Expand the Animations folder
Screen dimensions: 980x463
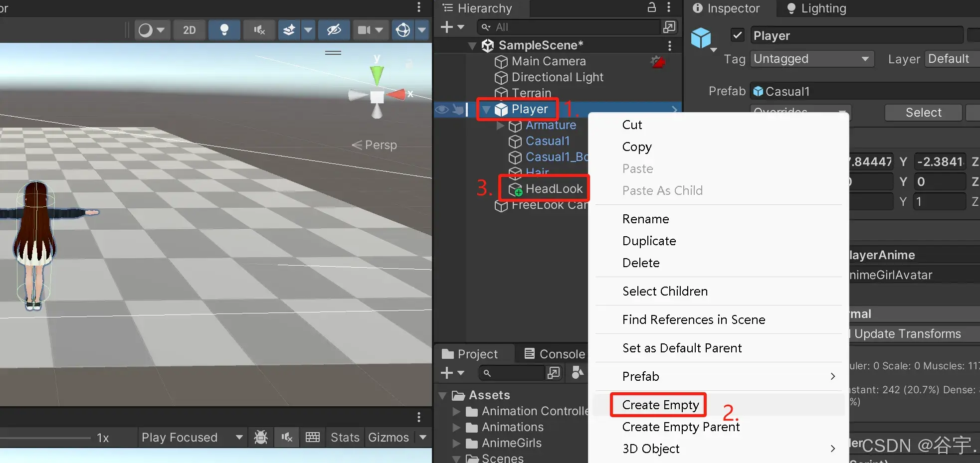click(x=456, y=428)
